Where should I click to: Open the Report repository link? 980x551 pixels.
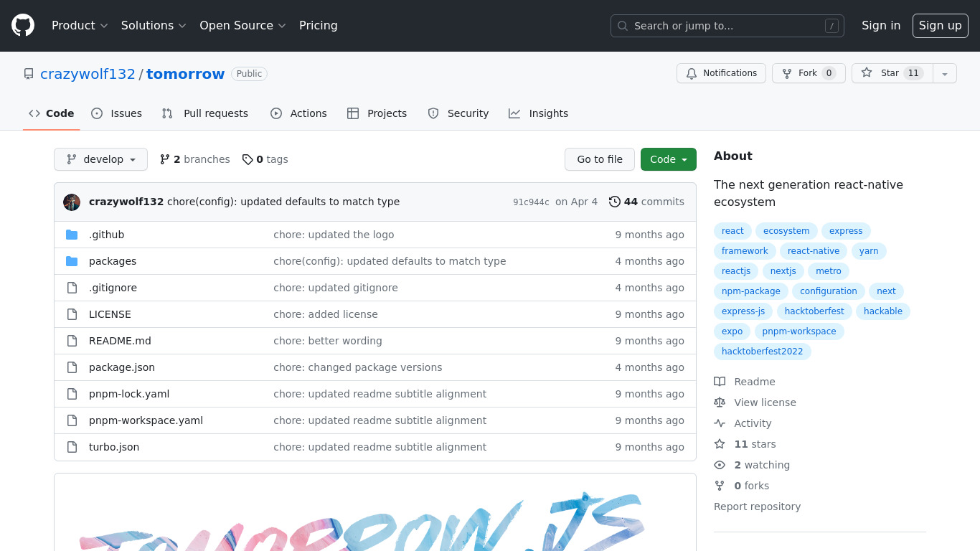tap(757, 507)
